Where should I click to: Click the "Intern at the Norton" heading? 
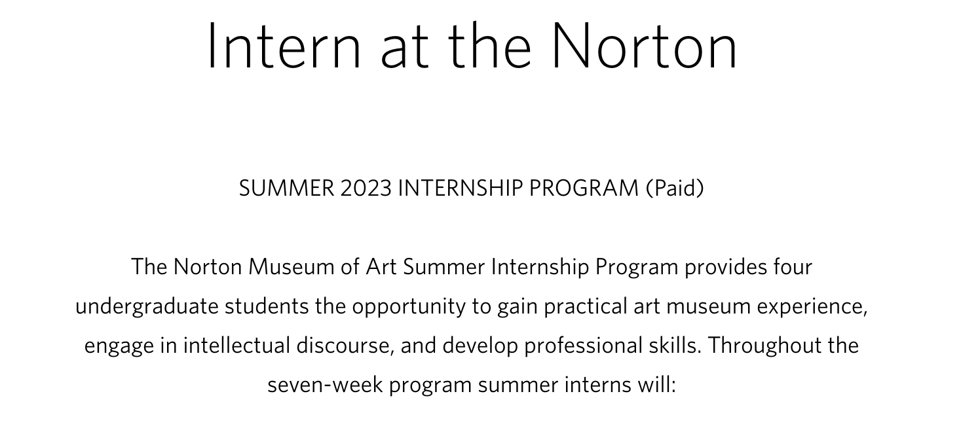472,46
